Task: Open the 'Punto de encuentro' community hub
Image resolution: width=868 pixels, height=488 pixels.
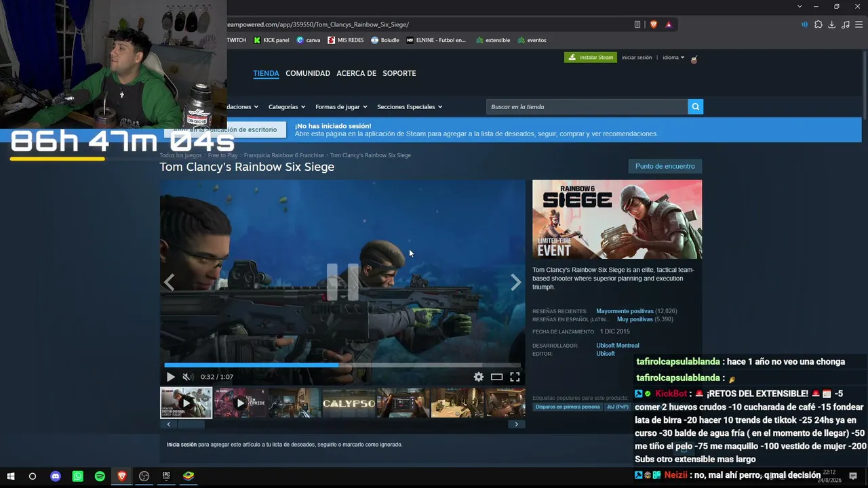Action: click(665, 166)
